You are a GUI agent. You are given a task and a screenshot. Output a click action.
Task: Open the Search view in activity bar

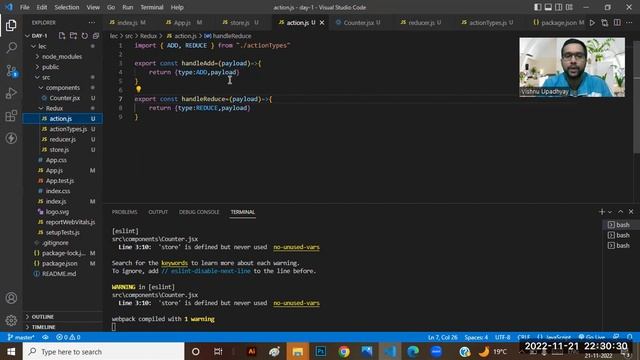point(11,48)
